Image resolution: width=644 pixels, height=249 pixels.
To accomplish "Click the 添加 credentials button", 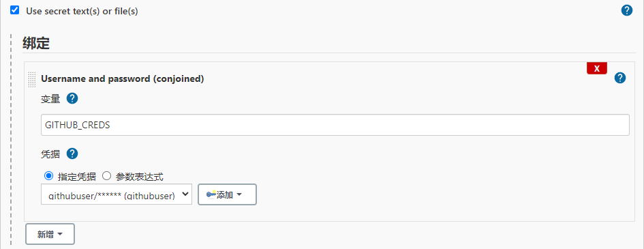I will click(227, 194).
